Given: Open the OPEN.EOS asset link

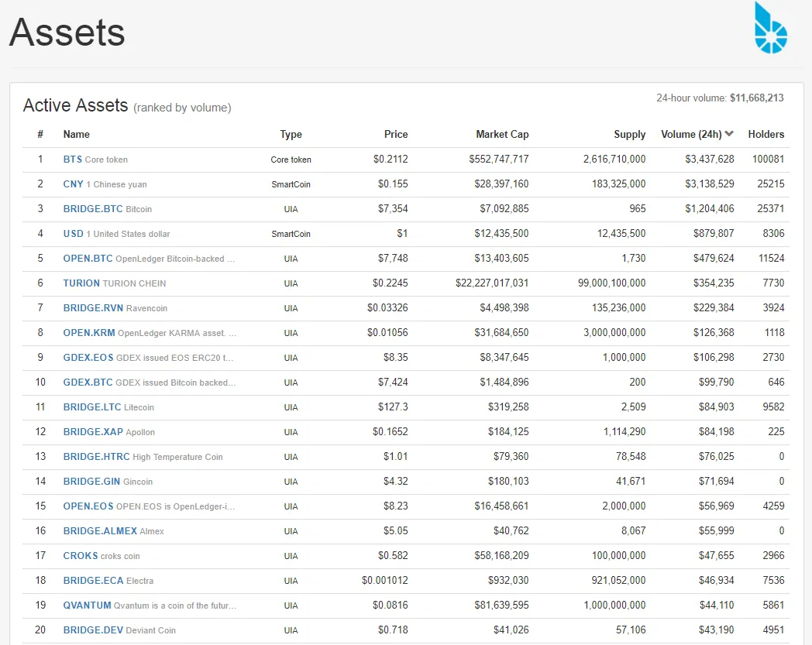Looking at the screenshot, I should pyautogui.click(x=88, y=506).
